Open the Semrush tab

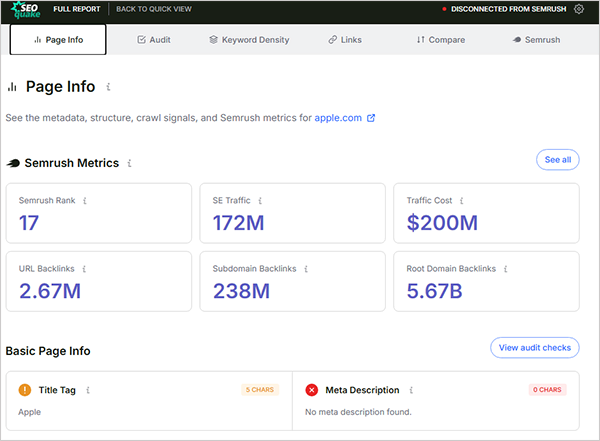pos(536,40)
